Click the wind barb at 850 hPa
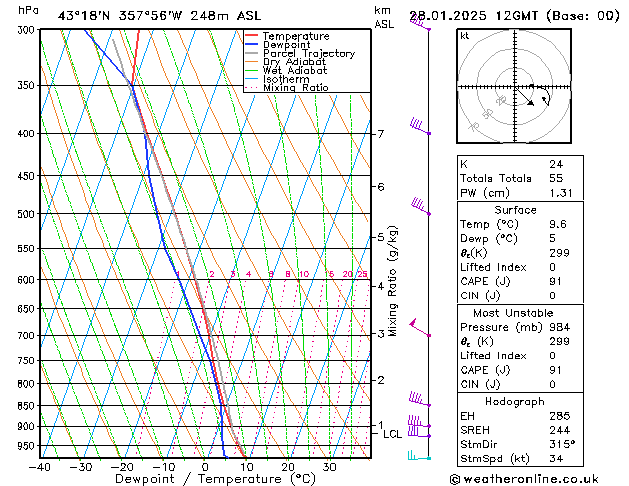 pyautogui.click(x=420, y=399)
